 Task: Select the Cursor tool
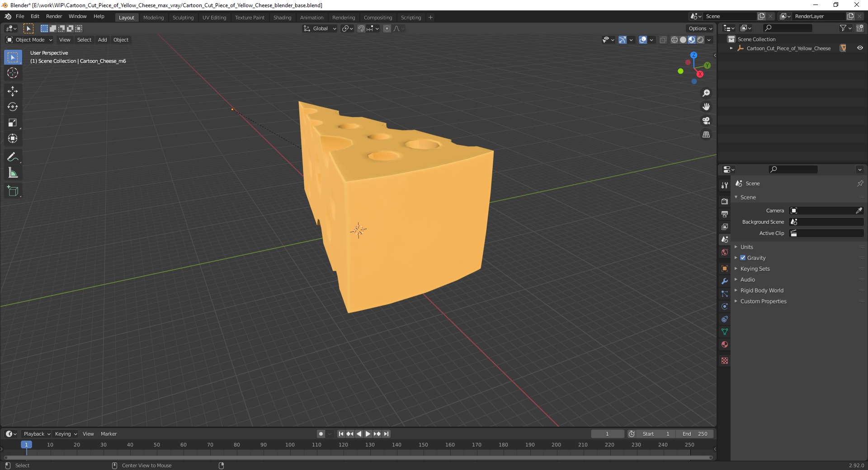[x=13, y=73]
